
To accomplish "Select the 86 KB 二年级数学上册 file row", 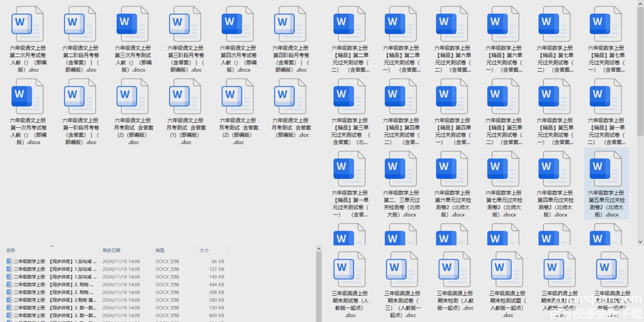I will click(52, 261).
